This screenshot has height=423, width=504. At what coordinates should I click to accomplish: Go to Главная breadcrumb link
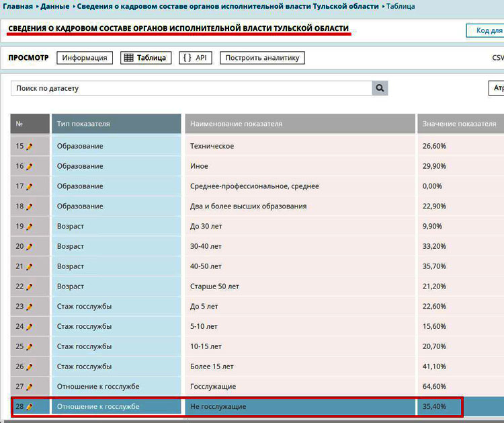17,6
